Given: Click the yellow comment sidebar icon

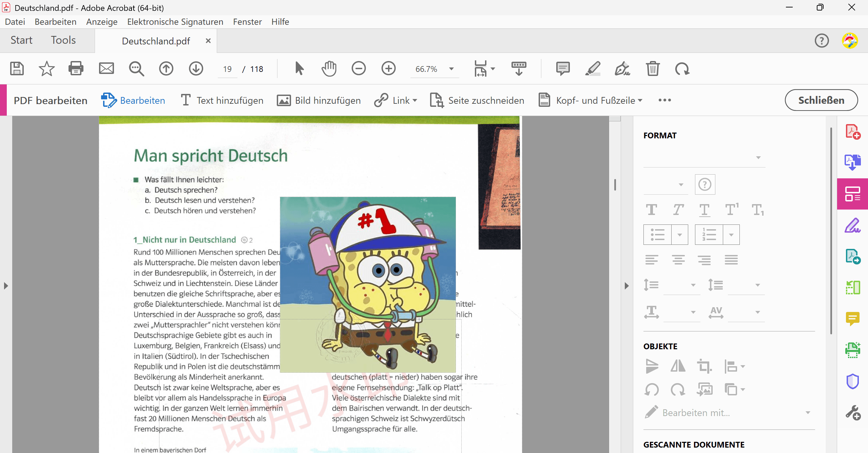Looking at the screenshot, I should click(853, 319).
